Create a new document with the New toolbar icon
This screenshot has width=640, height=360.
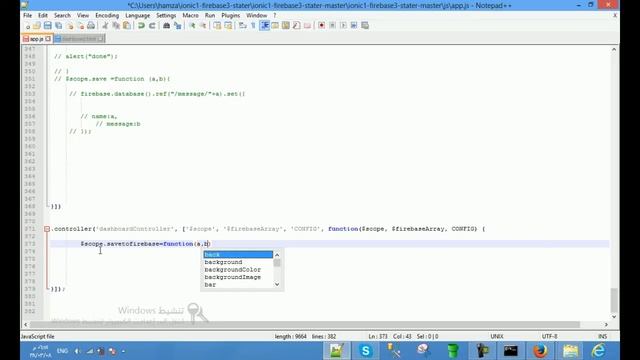point(27,26)
